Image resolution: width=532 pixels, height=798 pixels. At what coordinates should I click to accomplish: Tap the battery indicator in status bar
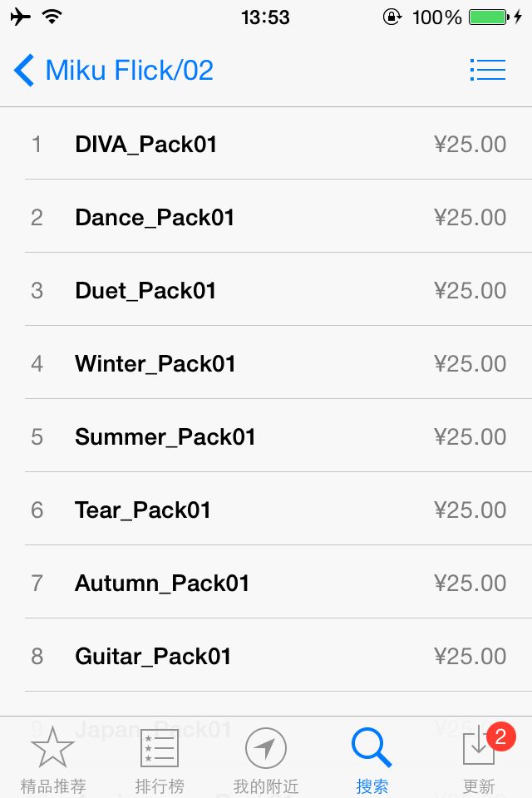tap(489, 17)
